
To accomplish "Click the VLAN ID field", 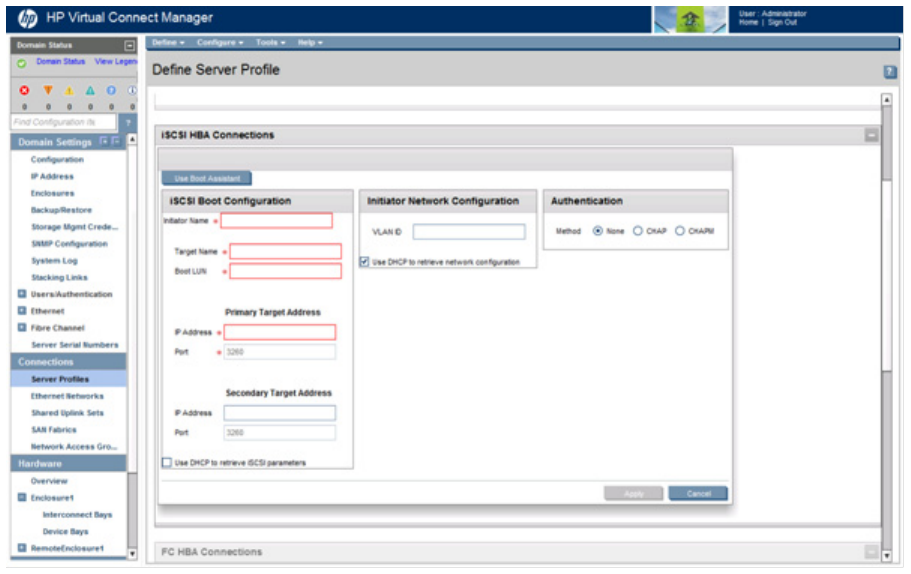I will (x=469, y=232).
